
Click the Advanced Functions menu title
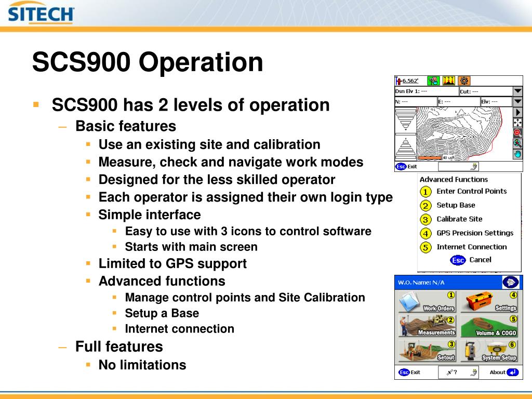454,179
